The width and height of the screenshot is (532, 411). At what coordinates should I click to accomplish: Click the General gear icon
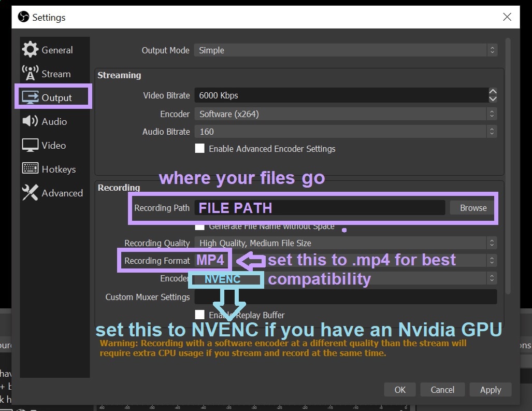(x=30, y=50)
